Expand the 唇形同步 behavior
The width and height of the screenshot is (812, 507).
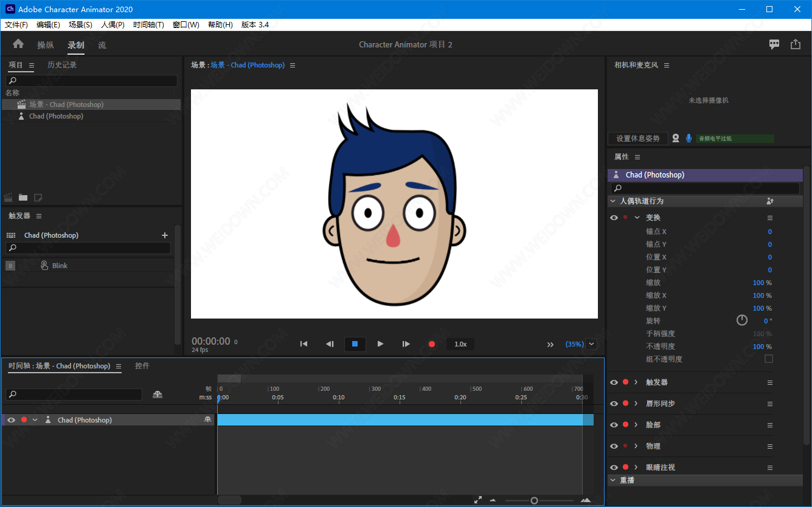pos(636,404)
